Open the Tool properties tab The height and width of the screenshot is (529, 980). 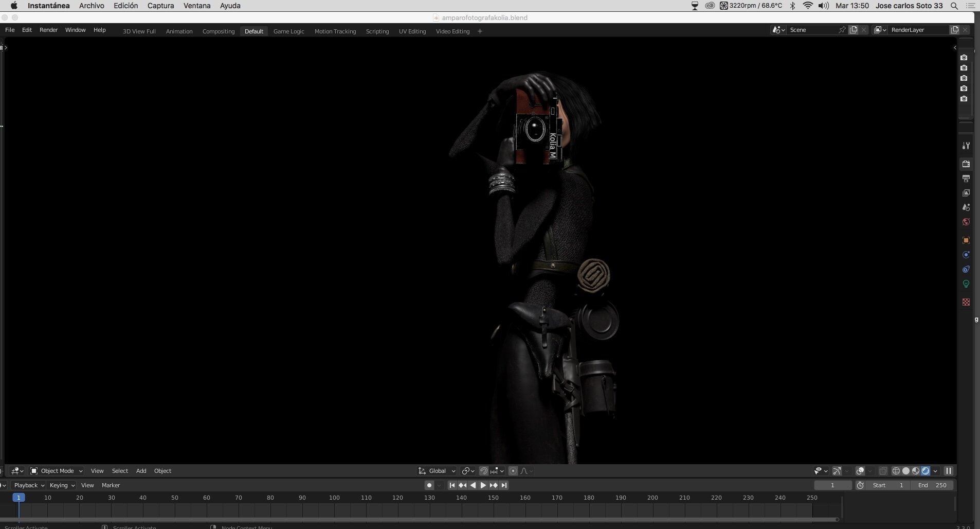[x=966, y=146]
